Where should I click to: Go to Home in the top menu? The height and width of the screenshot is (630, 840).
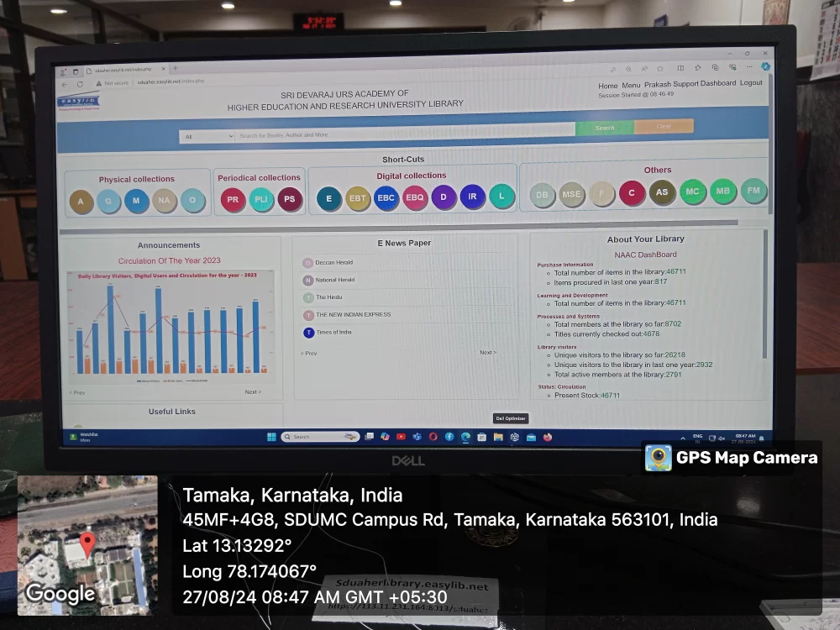click(608, 86)
